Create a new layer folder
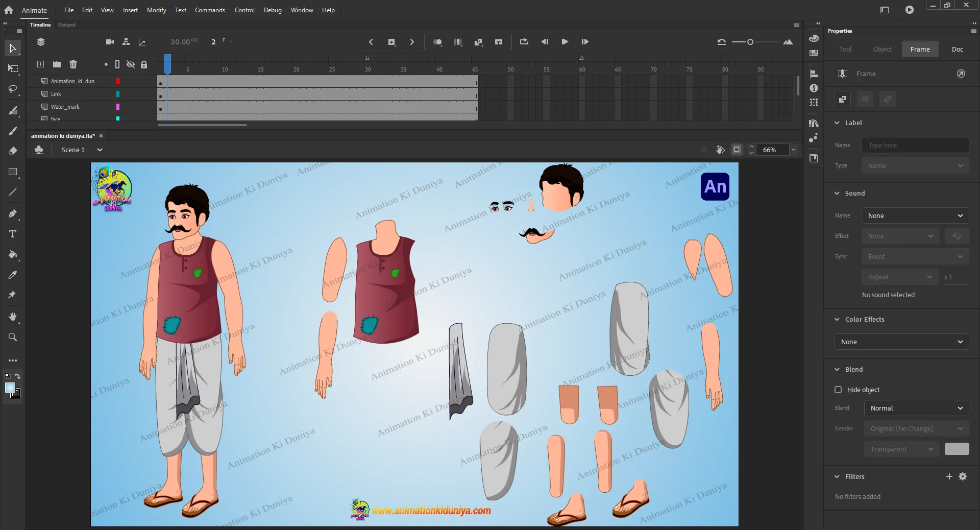Viewport: 980px width, 530px height. pos(57,64)
